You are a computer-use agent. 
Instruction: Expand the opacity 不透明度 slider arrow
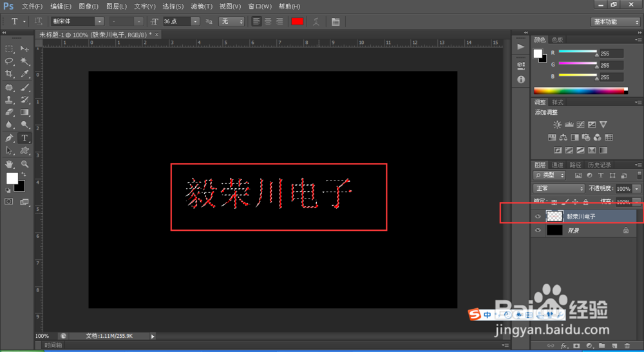click(x=637, y=189)
